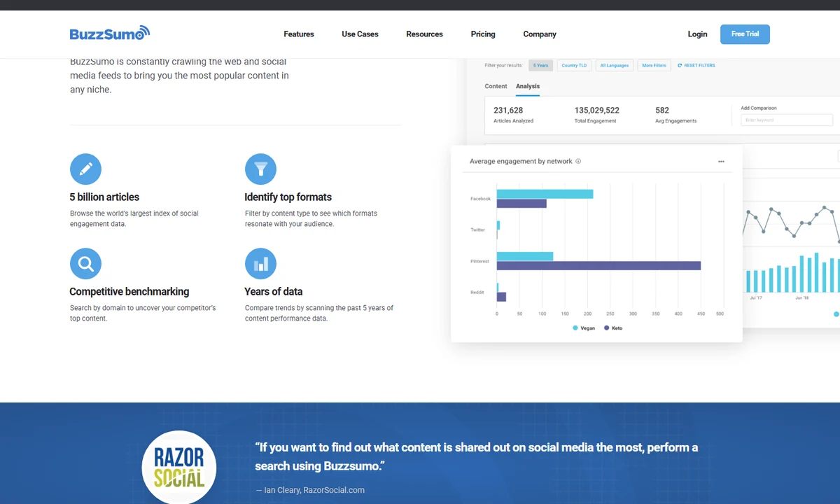Click the funnel icon for Identify top formats

coord(260,169)
